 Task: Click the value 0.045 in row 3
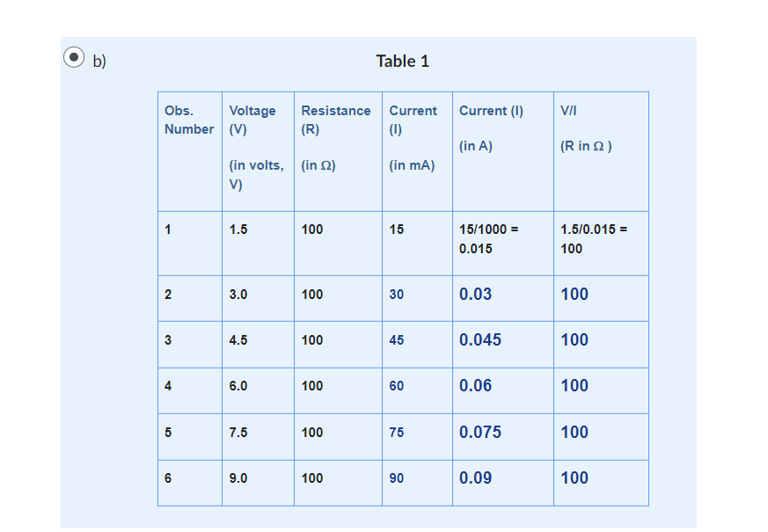[479, 339]
